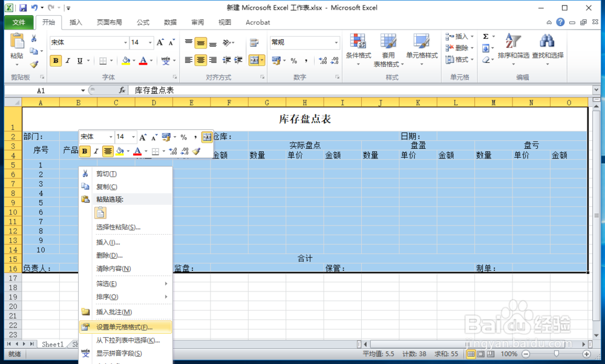This screenshot has height=364, width=605.
Task: Click the Undo arrow in quick access toolbar
Action: (x=34, y=8)
